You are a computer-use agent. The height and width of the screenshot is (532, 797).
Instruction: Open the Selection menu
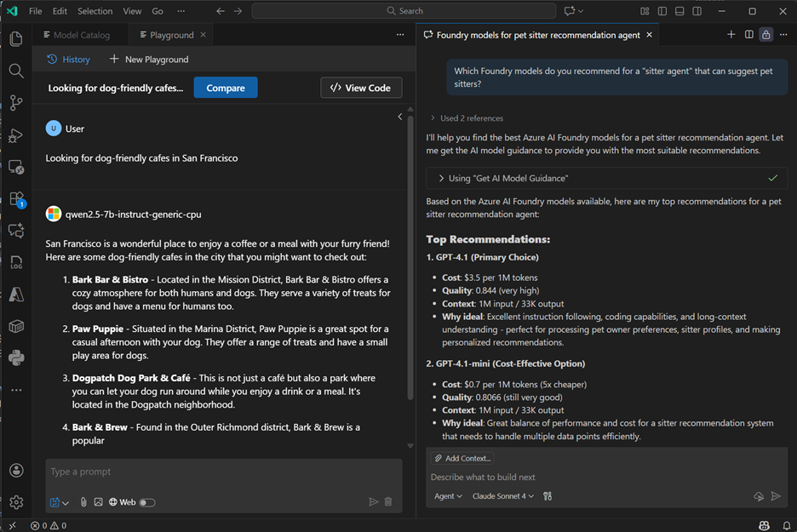coord(95,11)
